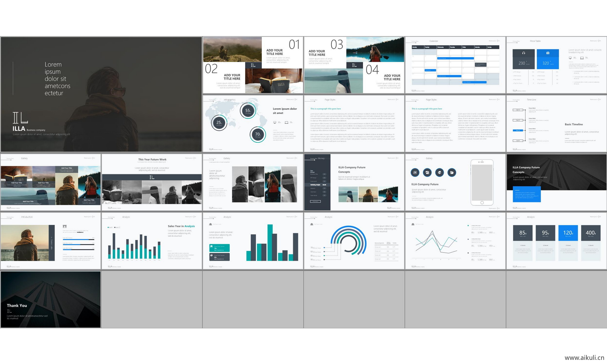Image resolution: width=607 pixels, height=364 pixels.
Task: Click the www.aikuli.cn watermark link
Action: tap(584, 358)
